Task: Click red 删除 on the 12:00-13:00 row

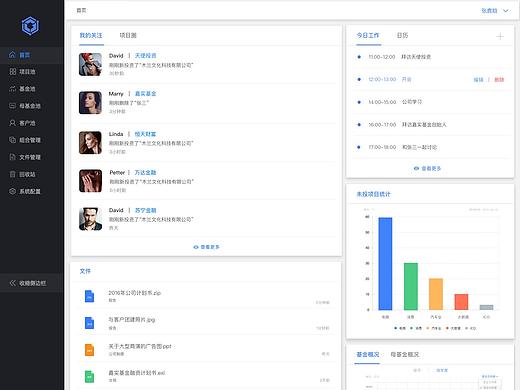Action: pos(499,80)
